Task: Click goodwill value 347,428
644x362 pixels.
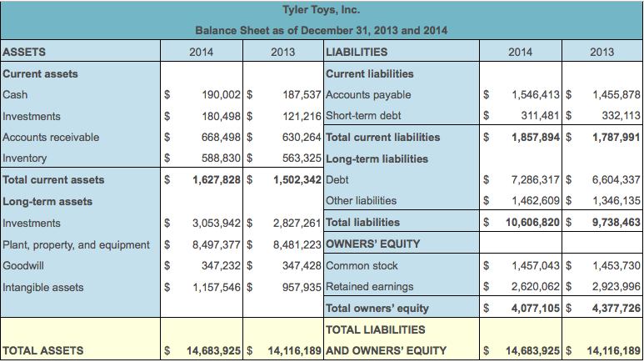Action: click(x=302, y=266)
